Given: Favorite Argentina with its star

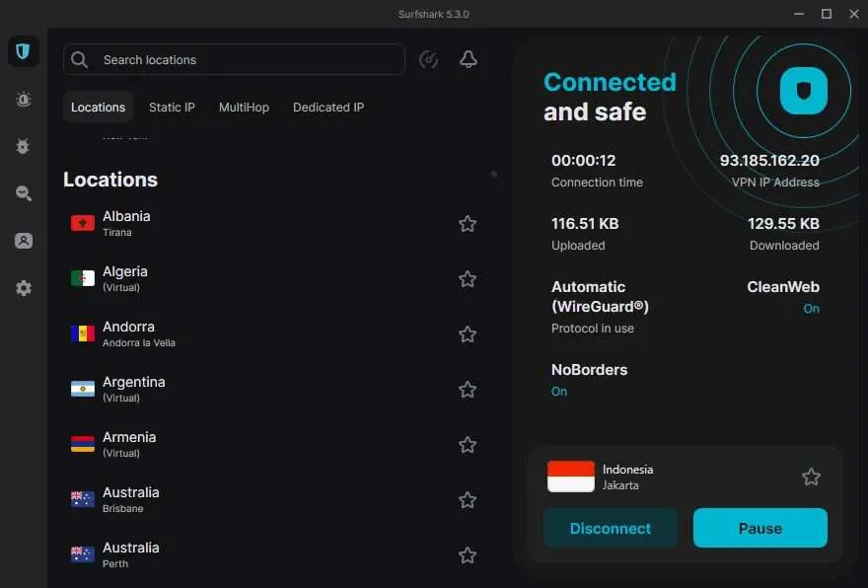Looking at the screenshot, I should click(x=468, y=390).
